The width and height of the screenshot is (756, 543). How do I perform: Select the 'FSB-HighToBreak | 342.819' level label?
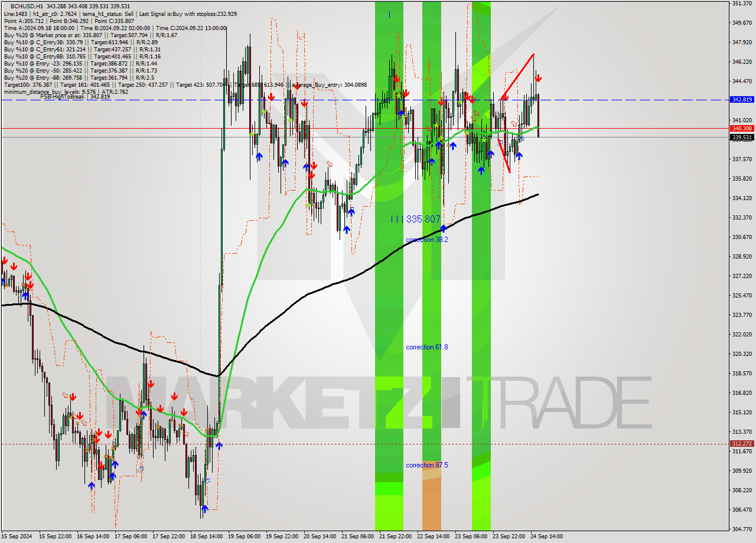coord(75,97)
